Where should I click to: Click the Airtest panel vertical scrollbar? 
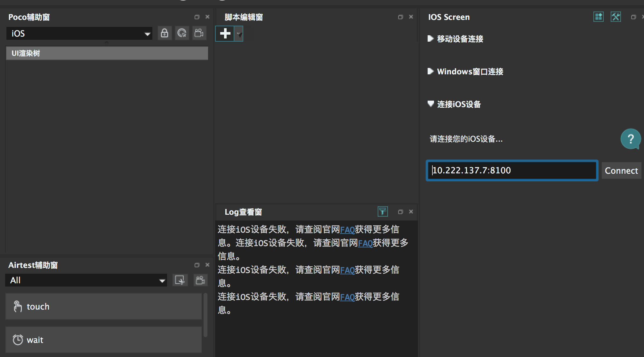point(205,315)
